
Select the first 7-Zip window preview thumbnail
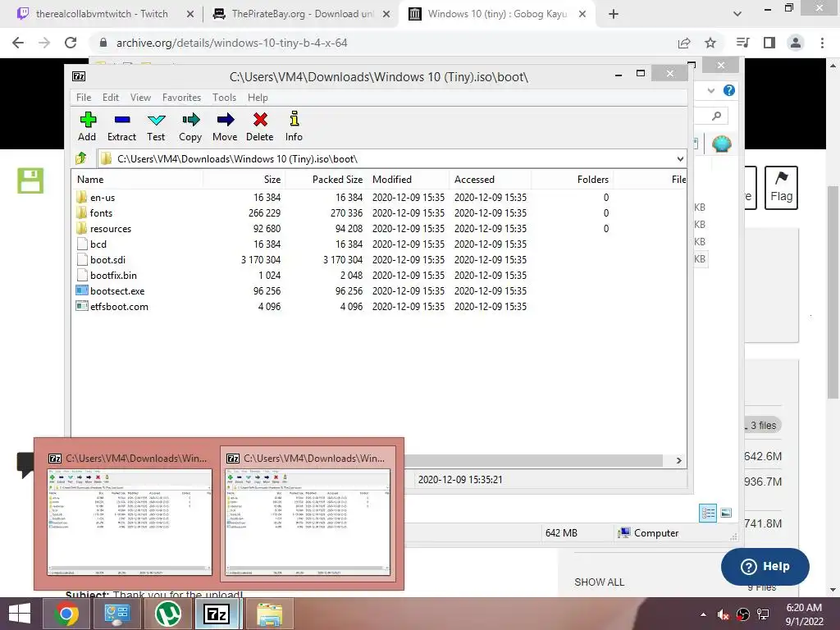click(130, 514)
